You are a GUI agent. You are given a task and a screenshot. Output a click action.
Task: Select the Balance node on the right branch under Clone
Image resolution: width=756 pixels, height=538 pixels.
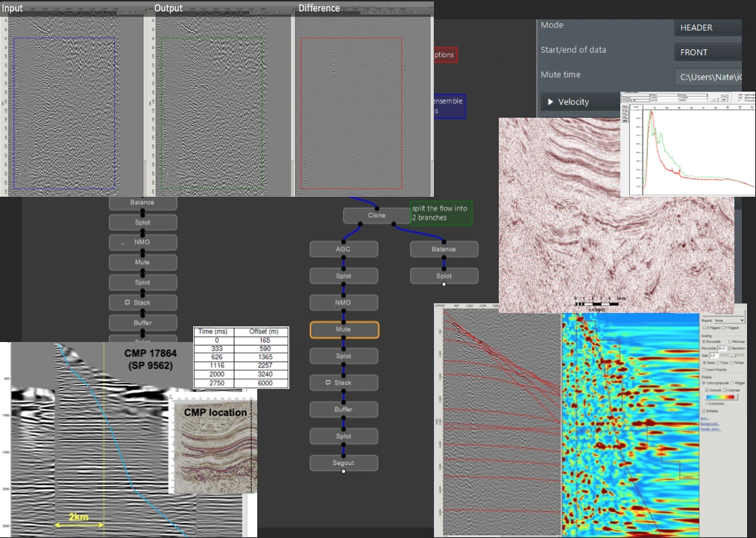pos(444,249)
